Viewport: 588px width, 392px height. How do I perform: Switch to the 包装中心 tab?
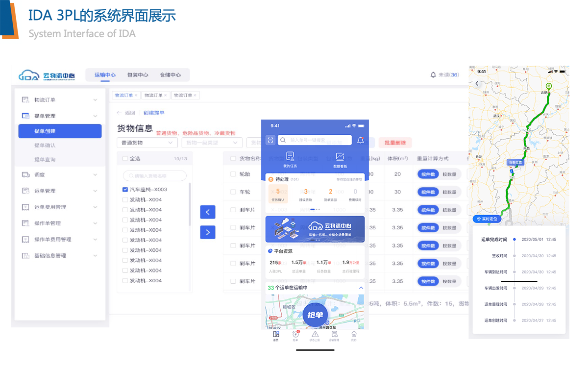pos(138,75)
